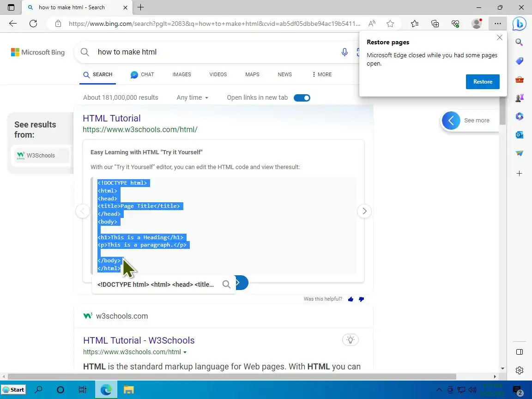Image resolution: width=532 pixels, height=399 pixels.
Task: Add page to favorites star icon
Action: (x=390, y=24)
